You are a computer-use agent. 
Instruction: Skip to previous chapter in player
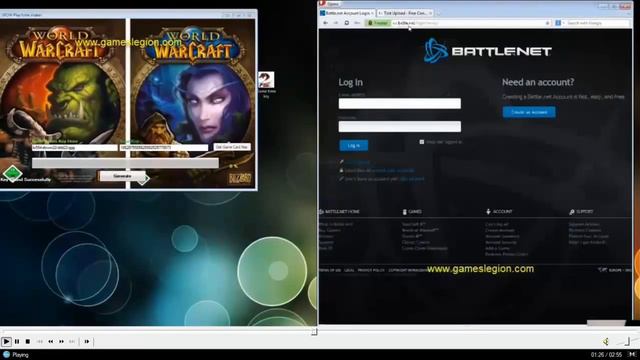pyautogui.click(x=40, y=341)
